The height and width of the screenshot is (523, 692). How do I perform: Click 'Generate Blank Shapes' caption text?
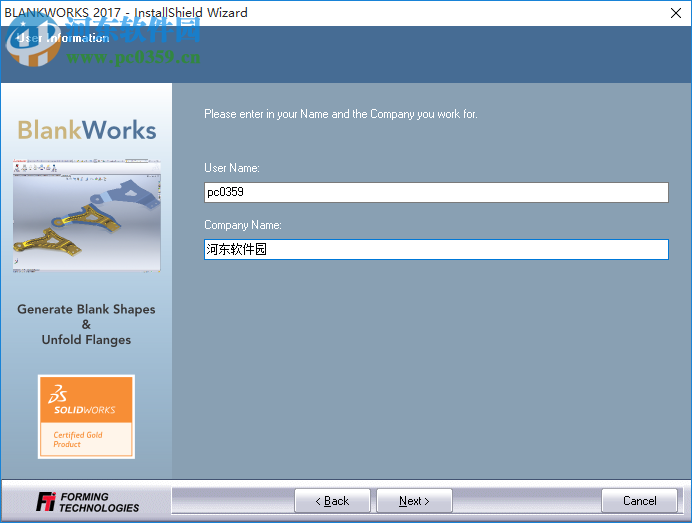(86, 309)
